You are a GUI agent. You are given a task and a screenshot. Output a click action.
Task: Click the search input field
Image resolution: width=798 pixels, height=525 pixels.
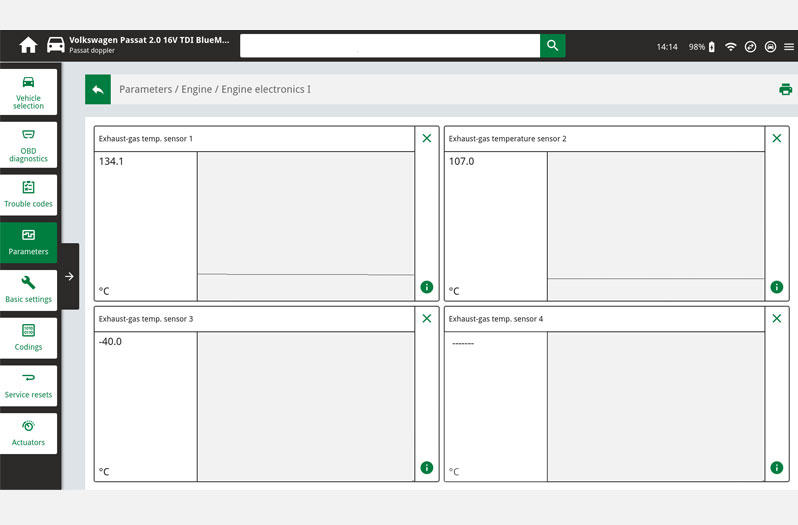pos(390,46)
